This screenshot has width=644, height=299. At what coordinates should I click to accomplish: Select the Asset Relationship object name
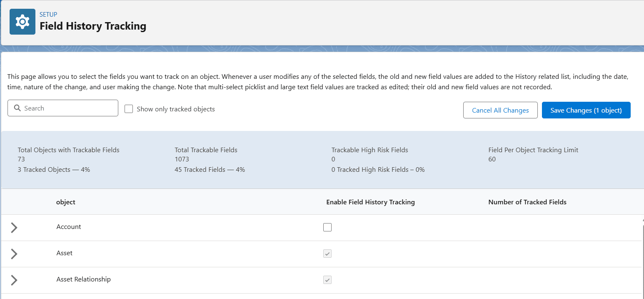(83, 279)
